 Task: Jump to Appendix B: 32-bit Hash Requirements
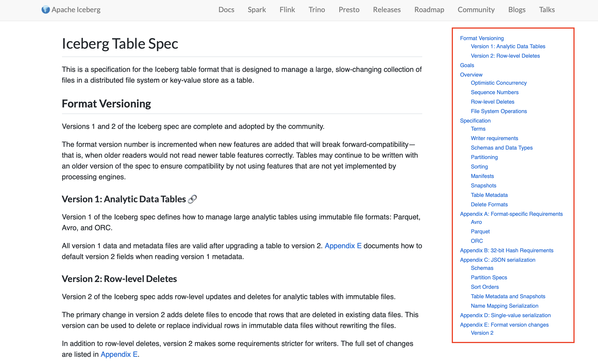click(x=506, y=250)
